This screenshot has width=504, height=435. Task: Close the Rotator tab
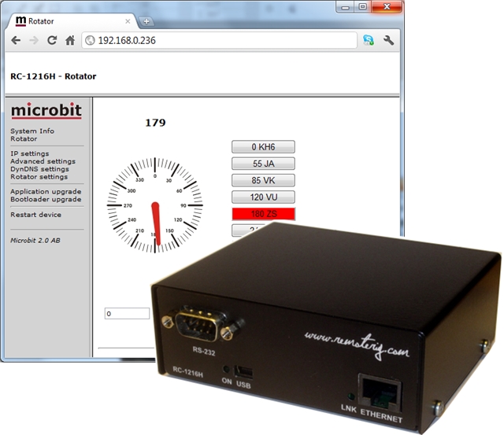tap(128, 21)
